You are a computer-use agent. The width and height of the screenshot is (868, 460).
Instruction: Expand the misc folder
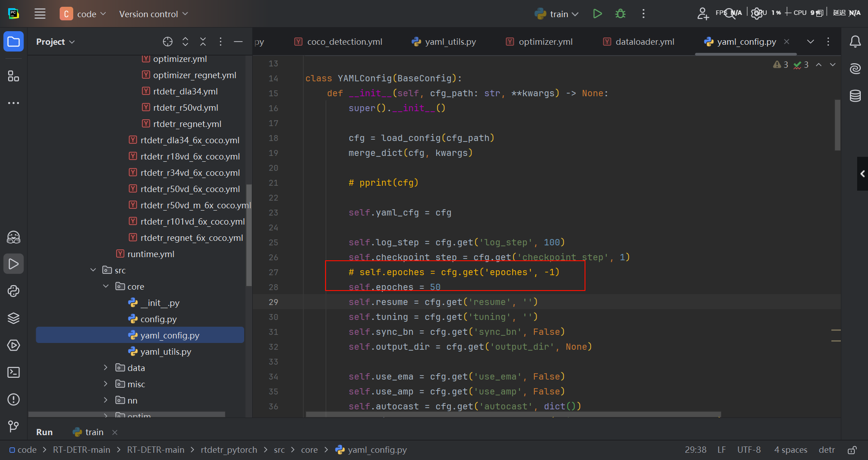pos(106,384)
